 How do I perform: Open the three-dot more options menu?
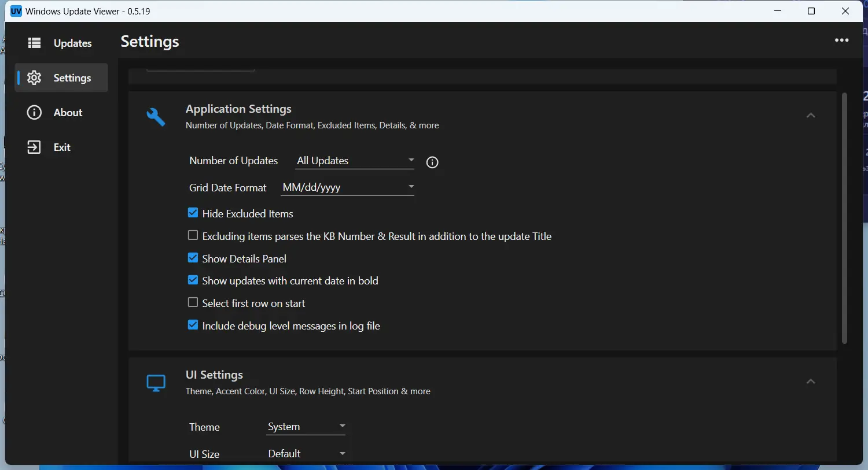(x=842, y=40)
